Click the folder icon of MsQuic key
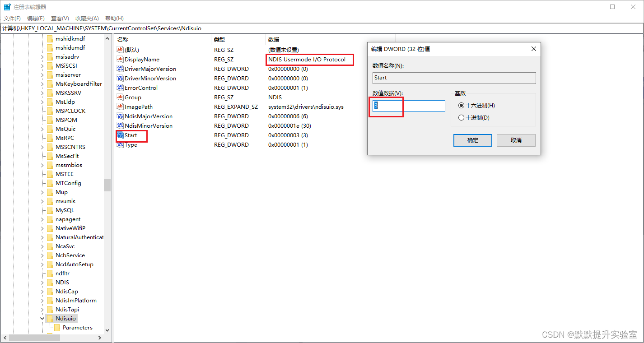This screenshot has height=343, width=644. click(50, 129)
